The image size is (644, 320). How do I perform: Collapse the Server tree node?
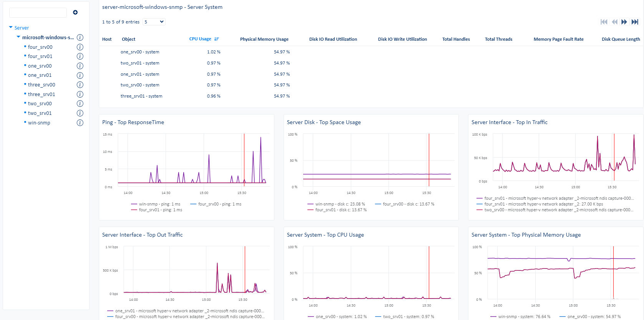11,28
